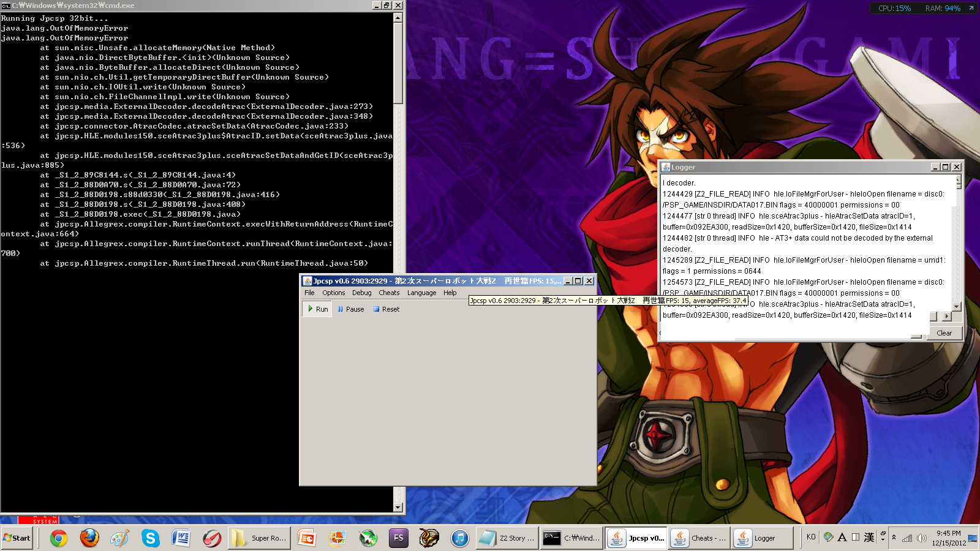Image resolution: width=980 pixels, height=551 pixels.
Task: Reset the emulator with the Reset button
Action: 386,309
